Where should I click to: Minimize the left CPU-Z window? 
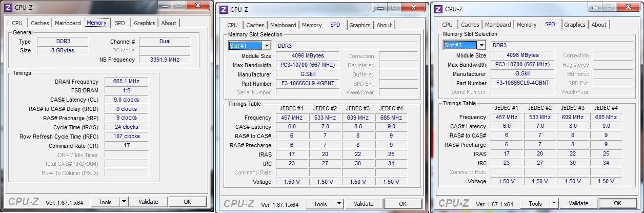pos(165,5)
